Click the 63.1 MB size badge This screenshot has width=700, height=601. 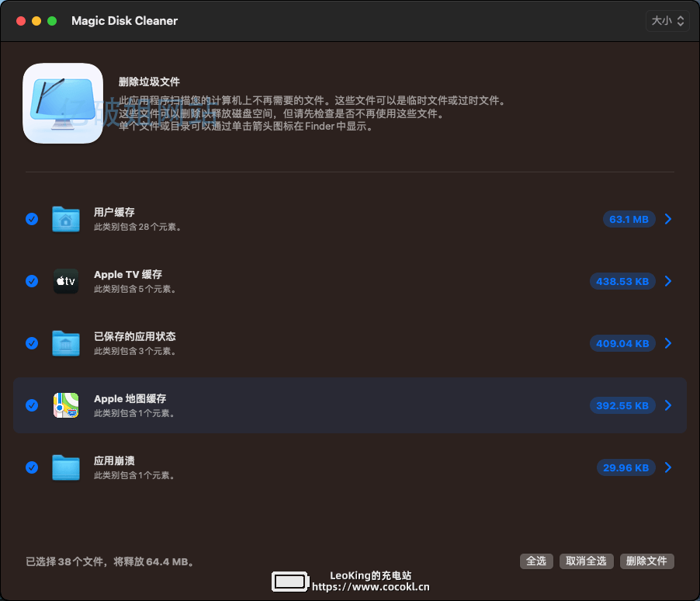(x=629, y=220)
